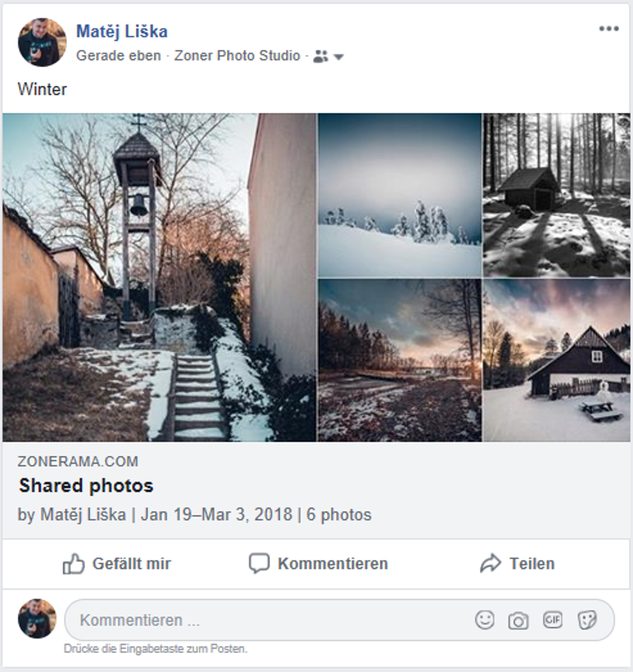Open the Matěj Liška profile name link
This screenshot has height=672, width=633.
[x=122, y=31]
